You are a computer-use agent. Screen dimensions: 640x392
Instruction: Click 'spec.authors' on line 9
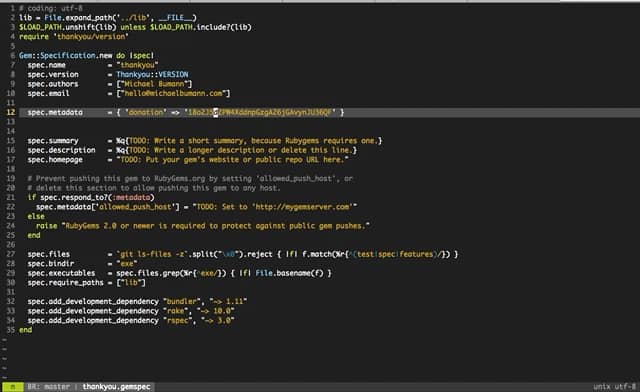53,84
